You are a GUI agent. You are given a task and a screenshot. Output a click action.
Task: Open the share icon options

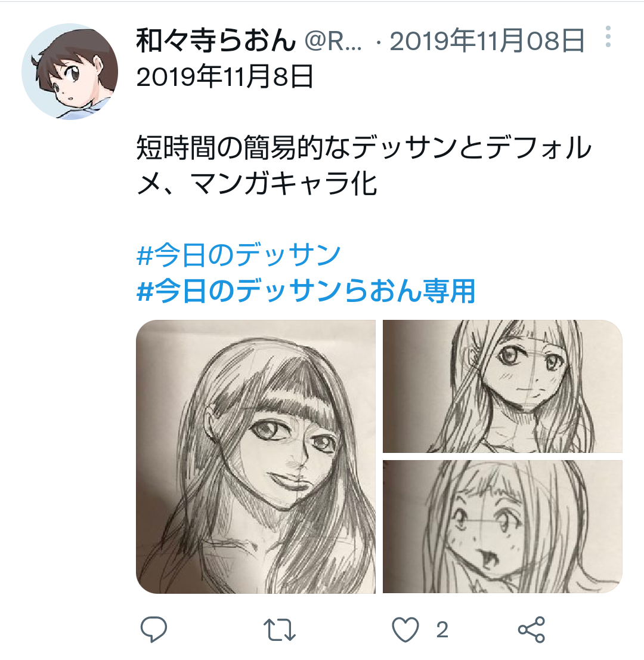coord(531,630)
